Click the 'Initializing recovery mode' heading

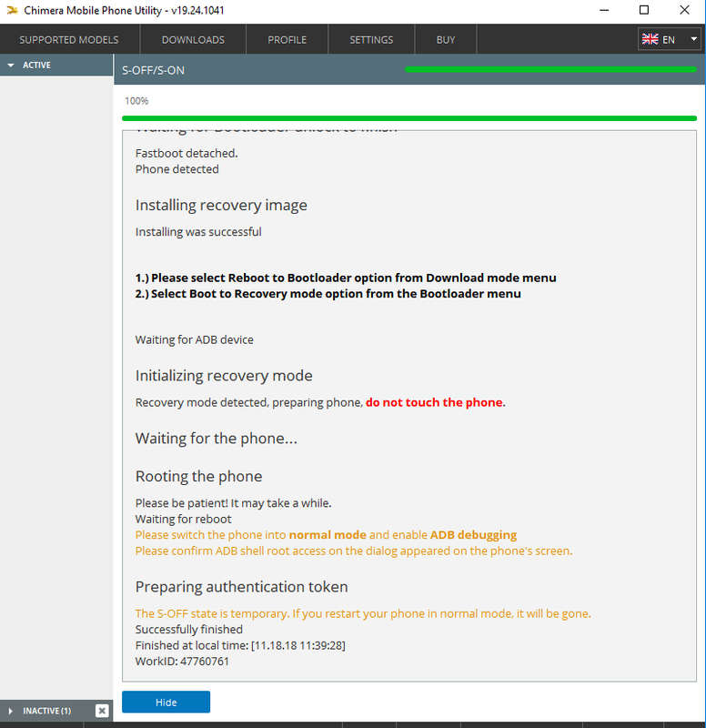[x=224, y=376]
